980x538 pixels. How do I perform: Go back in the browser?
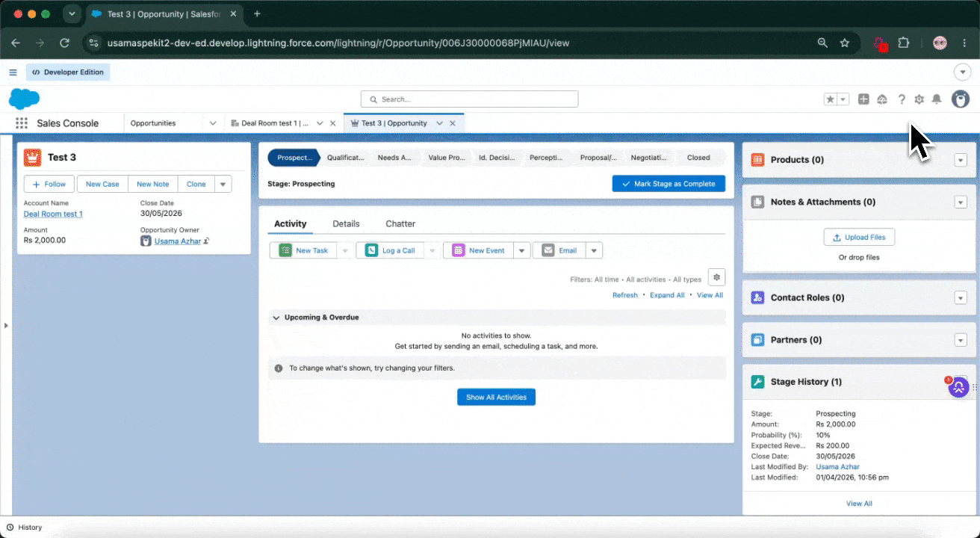pos(16,43)
